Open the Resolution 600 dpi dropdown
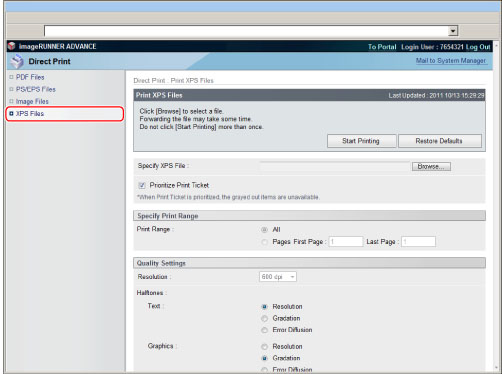 (278, 277)
